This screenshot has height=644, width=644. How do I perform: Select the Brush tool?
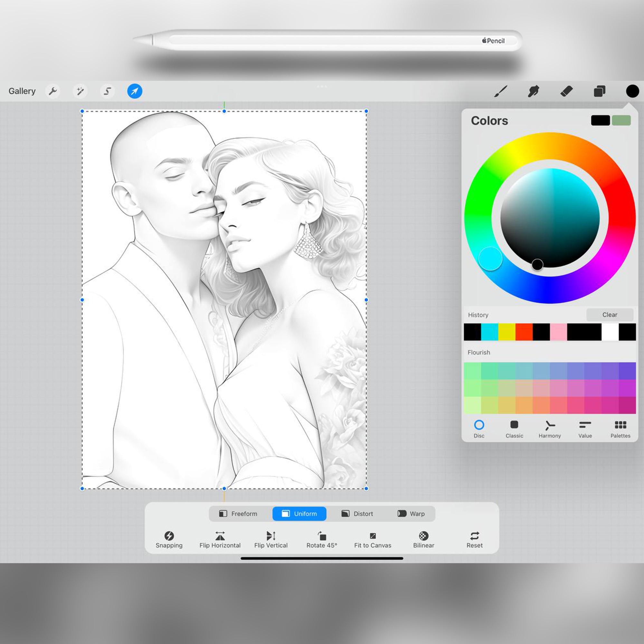tap(501, 91)
